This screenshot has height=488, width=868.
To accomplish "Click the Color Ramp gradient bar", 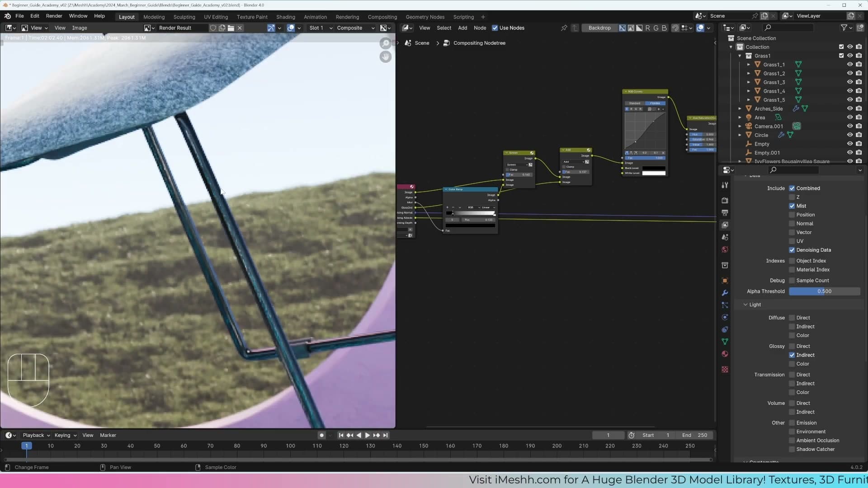I will (x=470, y=213).
